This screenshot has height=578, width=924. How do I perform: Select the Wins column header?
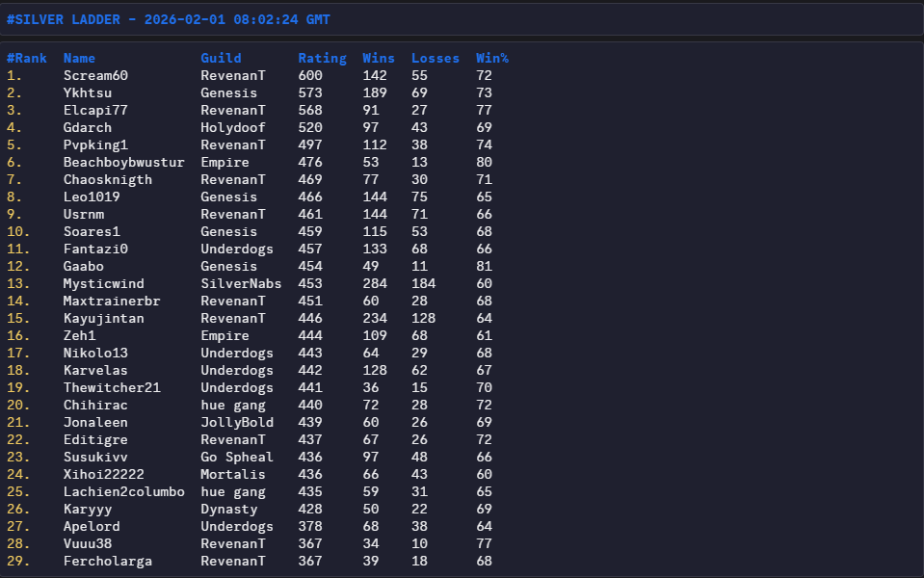[x=379, y=58]
